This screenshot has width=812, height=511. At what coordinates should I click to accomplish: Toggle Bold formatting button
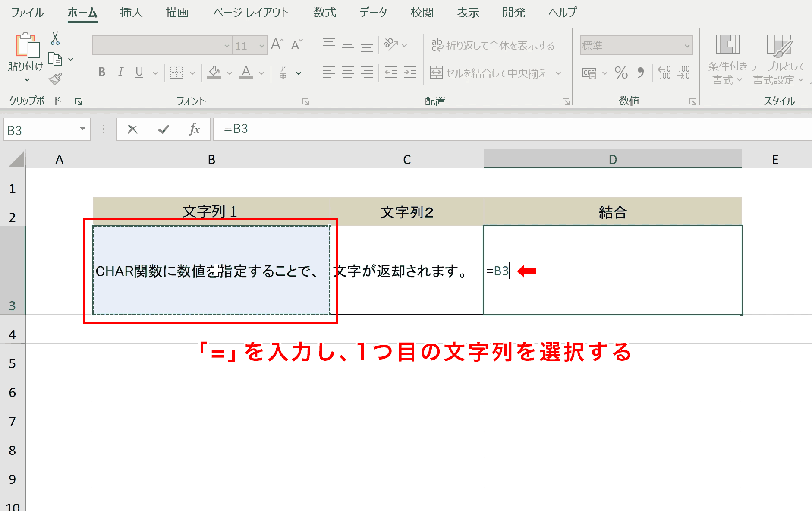[102, 72]
